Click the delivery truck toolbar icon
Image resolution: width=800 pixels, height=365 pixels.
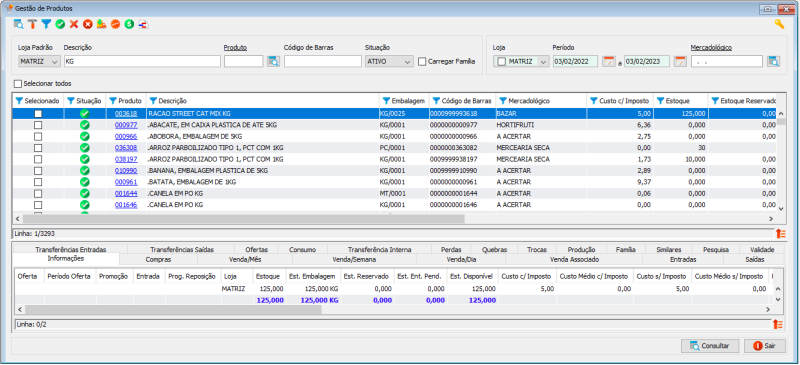coord(102,24)
